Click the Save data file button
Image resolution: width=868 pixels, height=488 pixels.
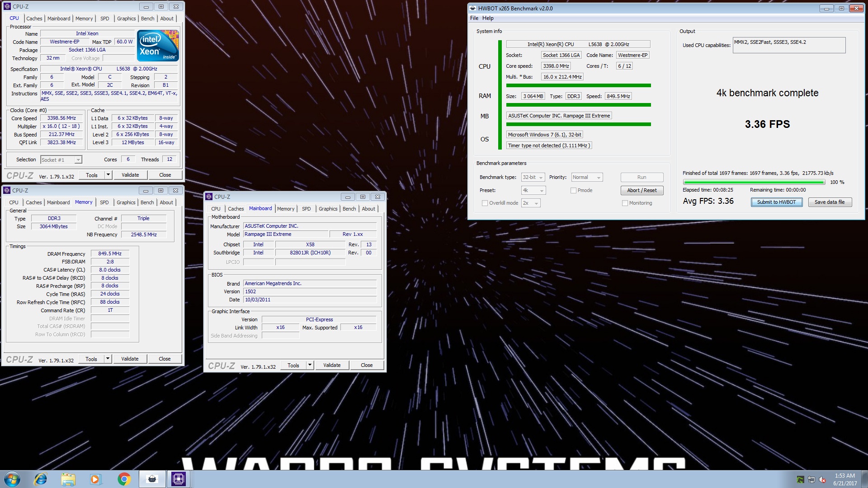(x=830, y=202)
